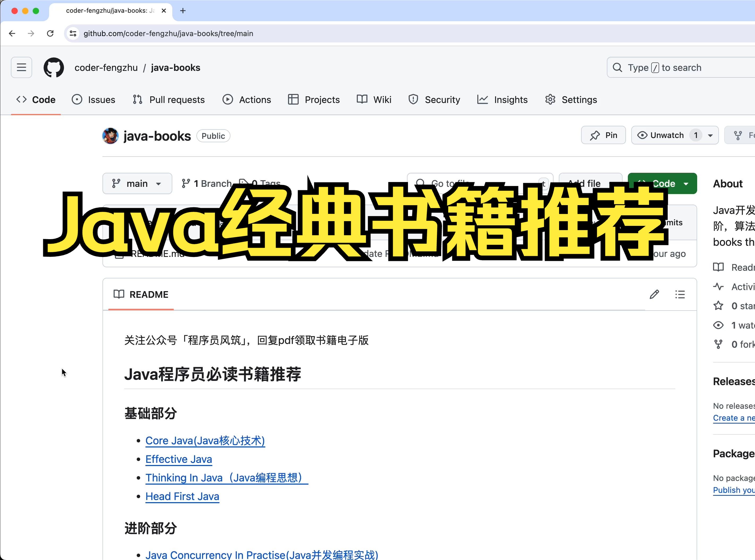
Task: Open a new browser tab with plus
Action: [183, 11]
